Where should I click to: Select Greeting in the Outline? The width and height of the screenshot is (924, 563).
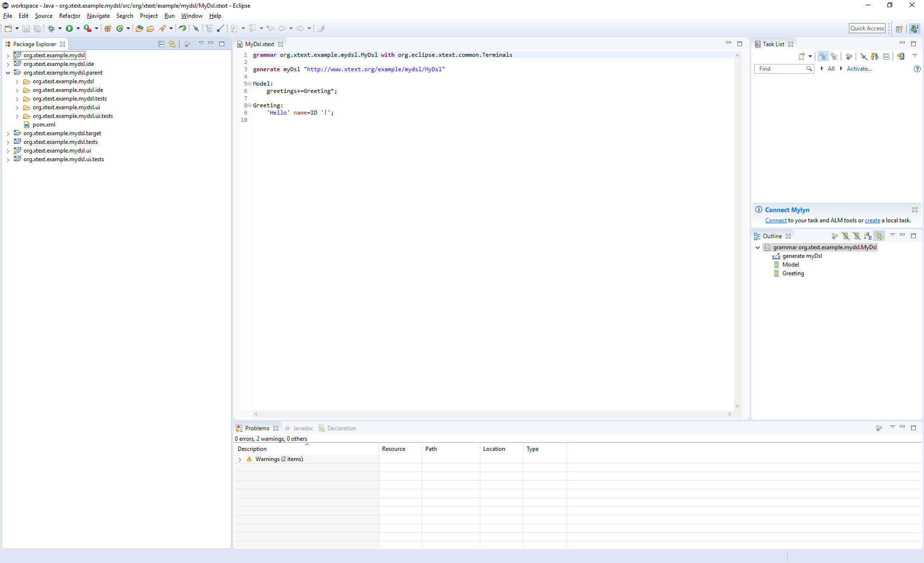click(793, 273)
